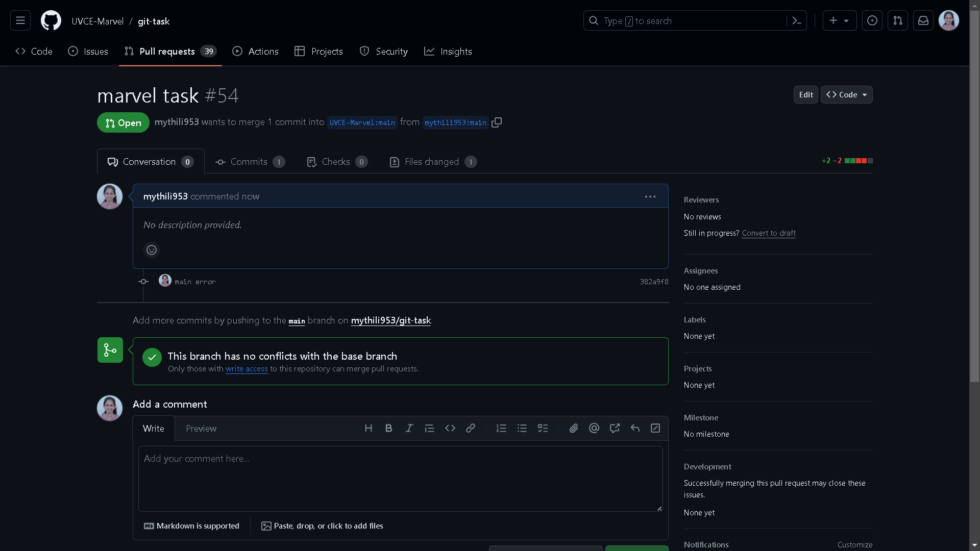Viewport: 980px width, 551px height.
Task: Expand the create new plus dropdown
Action: (840, 20)
